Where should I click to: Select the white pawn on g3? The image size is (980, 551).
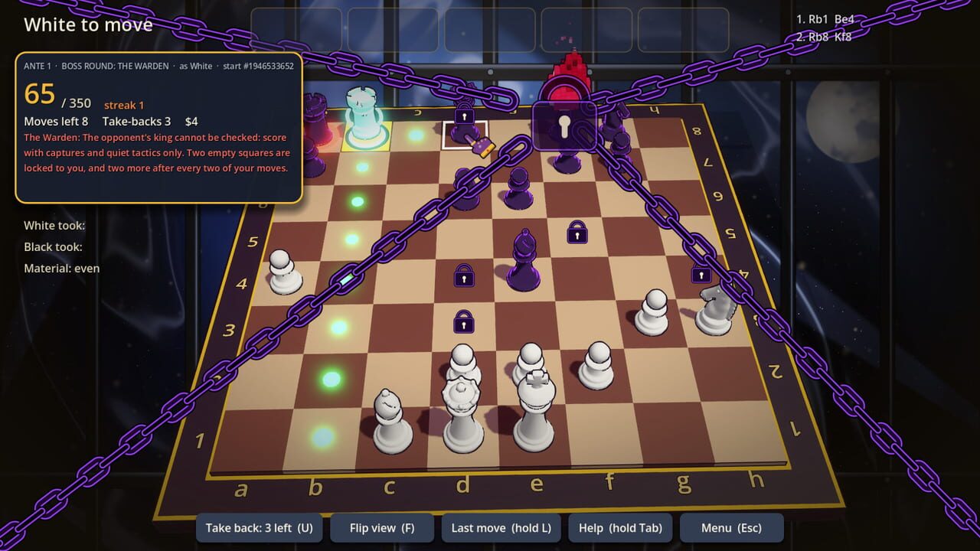(x=653, y=312)
